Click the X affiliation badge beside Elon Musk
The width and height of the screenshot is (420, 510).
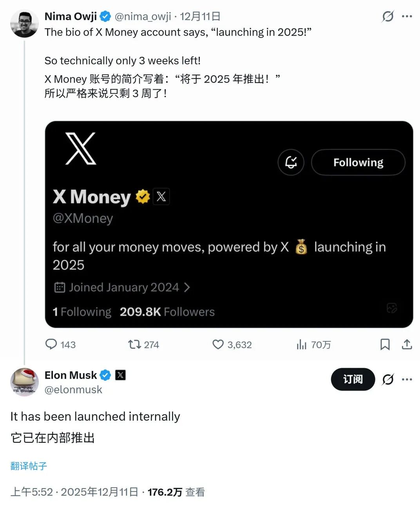point(120,375)
